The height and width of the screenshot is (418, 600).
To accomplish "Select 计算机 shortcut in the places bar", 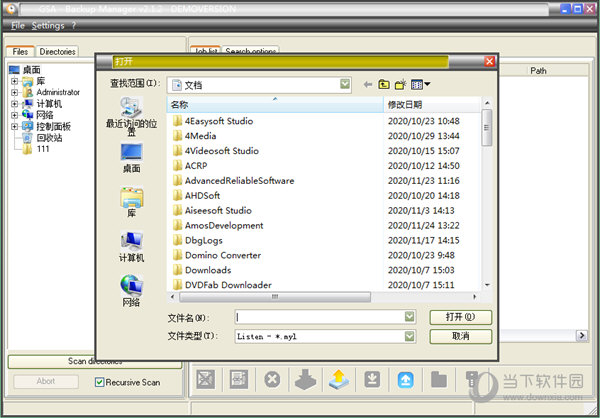I will pos(131,247).
